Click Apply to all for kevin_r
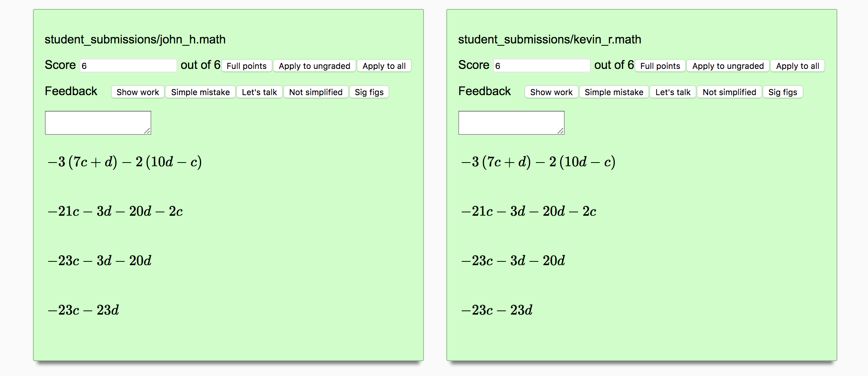 (797, 66)
